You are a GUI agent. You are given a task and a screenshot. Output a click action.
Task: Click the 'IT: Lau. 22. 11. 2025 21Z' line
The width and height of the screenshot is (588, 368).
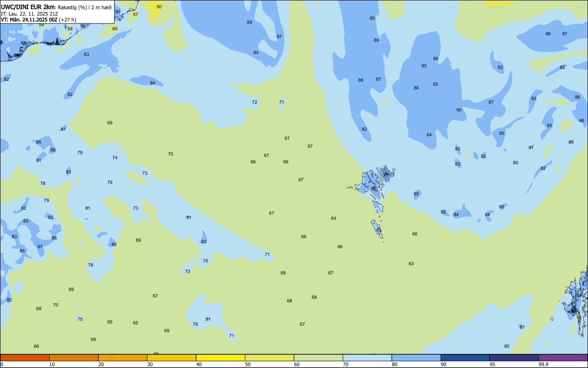(x=29, y=14)
